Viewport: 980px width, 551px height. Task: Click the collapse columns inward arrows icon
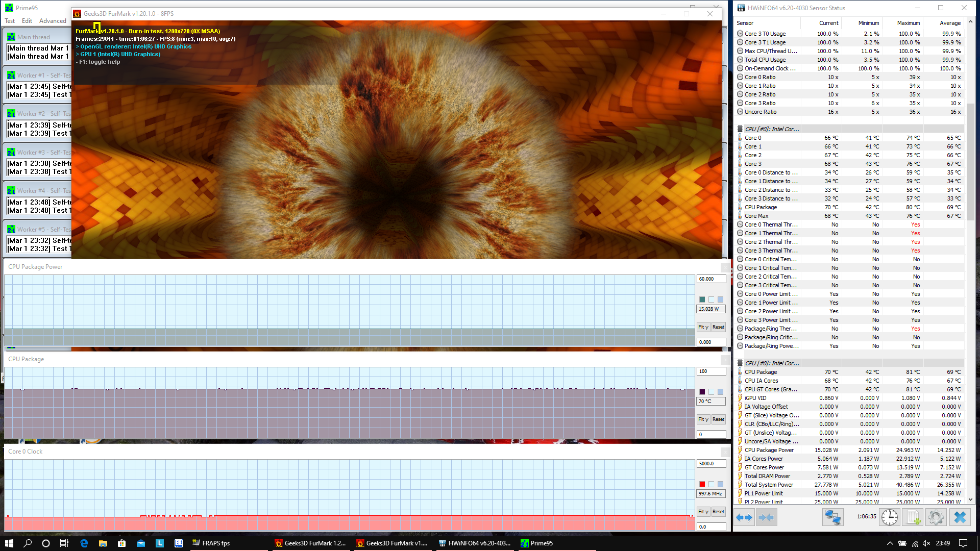766,517
